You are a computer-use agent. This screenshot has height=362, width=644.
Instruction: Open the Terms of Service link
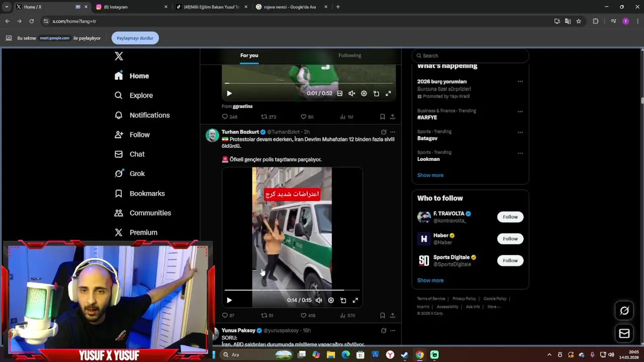431,299
